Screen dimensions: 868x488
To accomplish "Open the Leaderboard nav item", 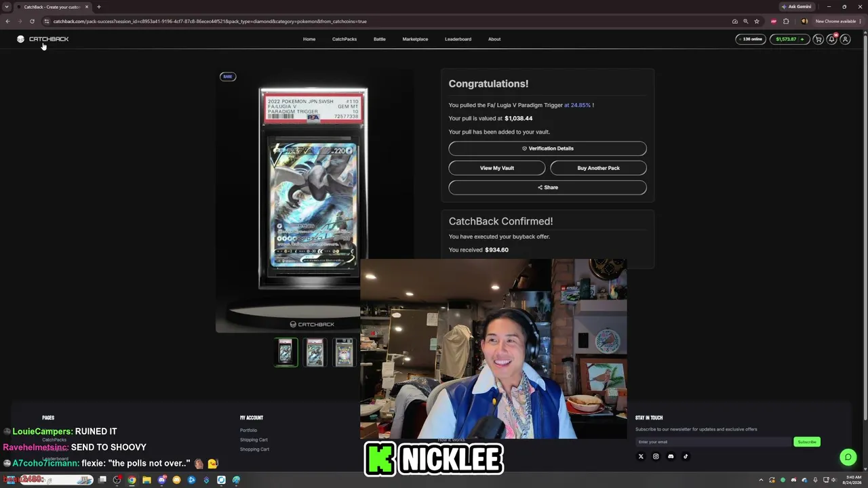I will click(x=458, y=39).
